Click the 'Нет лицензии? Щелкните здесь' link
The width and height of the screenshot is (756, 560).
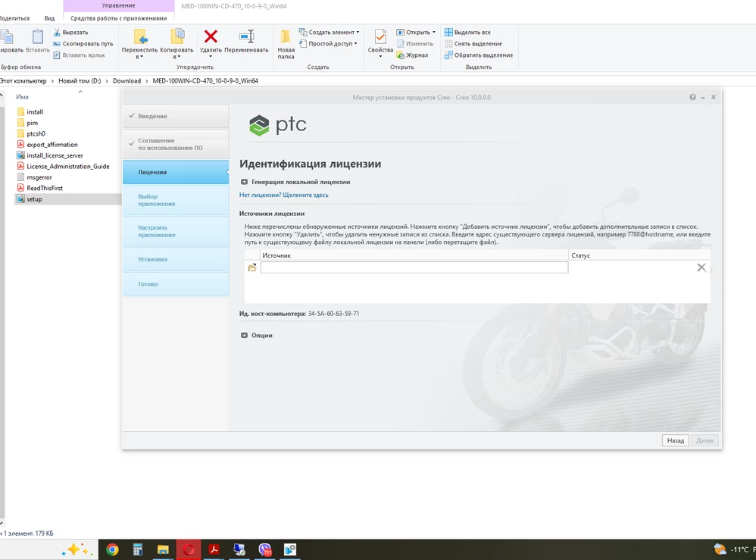click(x=284, y=195)
